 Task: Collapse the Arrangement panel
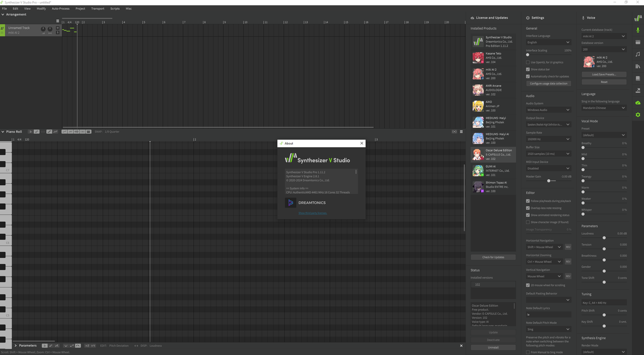click(3, 15)
